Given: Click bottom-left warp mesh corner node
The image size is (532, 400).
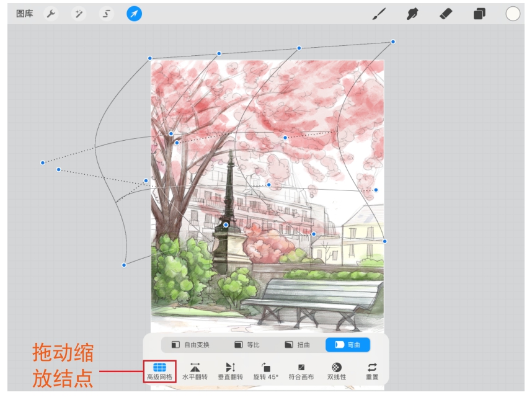Looking at the screenshot, I should 124,265.
